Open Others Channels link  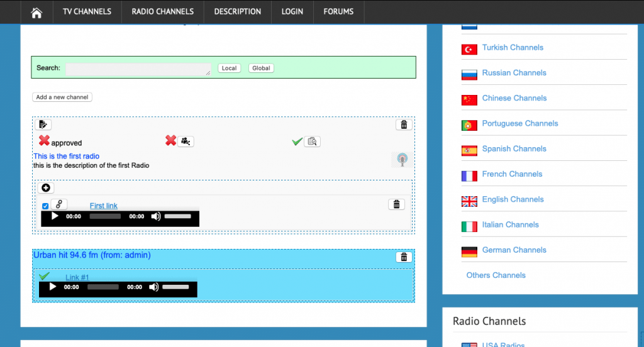point(496,275)
